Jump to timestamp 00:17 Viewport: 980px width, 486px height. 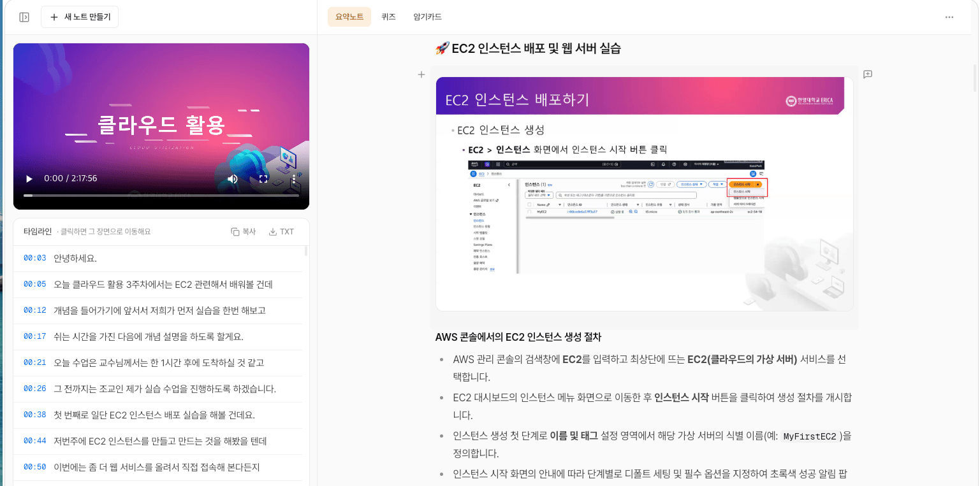35,336
